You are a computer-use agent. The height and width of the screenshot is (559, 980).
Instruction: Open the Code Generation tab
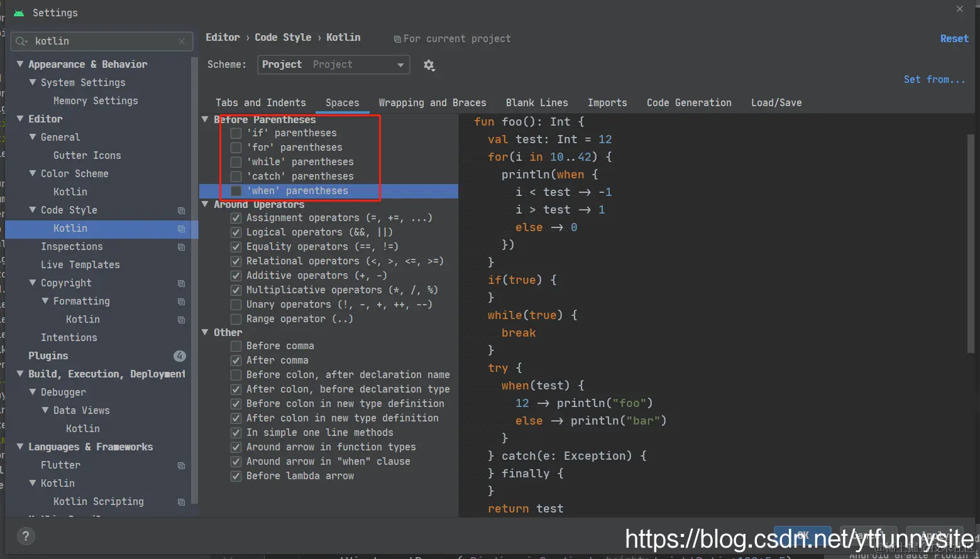(x=689, y=103)
